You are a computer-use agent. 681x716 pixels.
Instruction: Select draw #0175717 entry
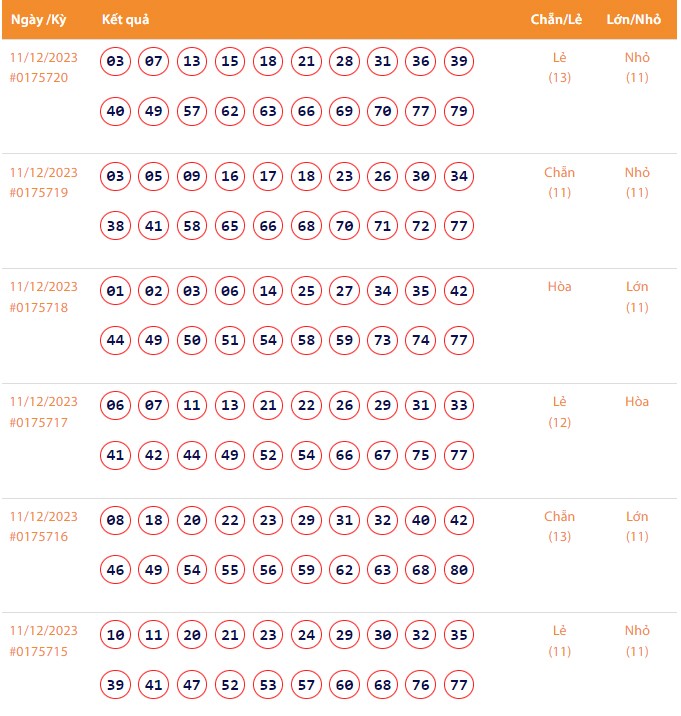pos(39,422)
